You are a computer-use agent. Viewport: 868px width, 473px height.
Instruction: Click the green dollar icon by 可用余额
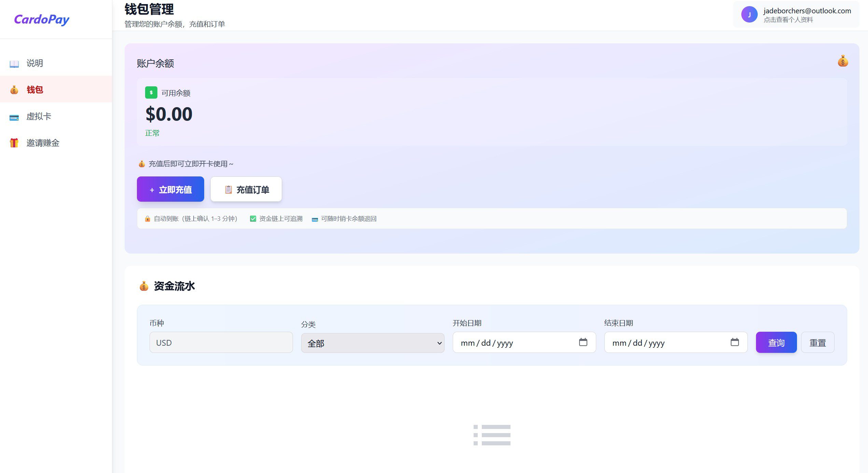(x=151, y=92)
